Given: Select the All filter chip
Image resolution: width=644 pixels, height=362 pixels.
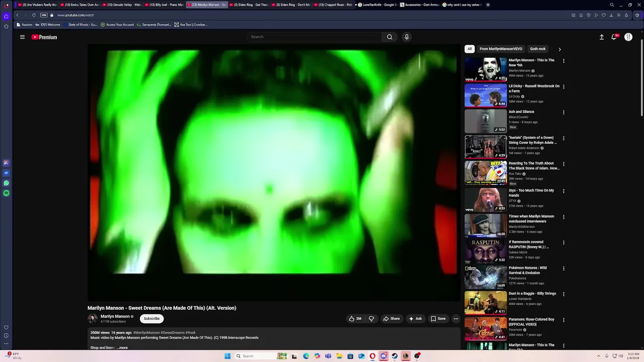Looking at the screenshot, I should [469, 49].
